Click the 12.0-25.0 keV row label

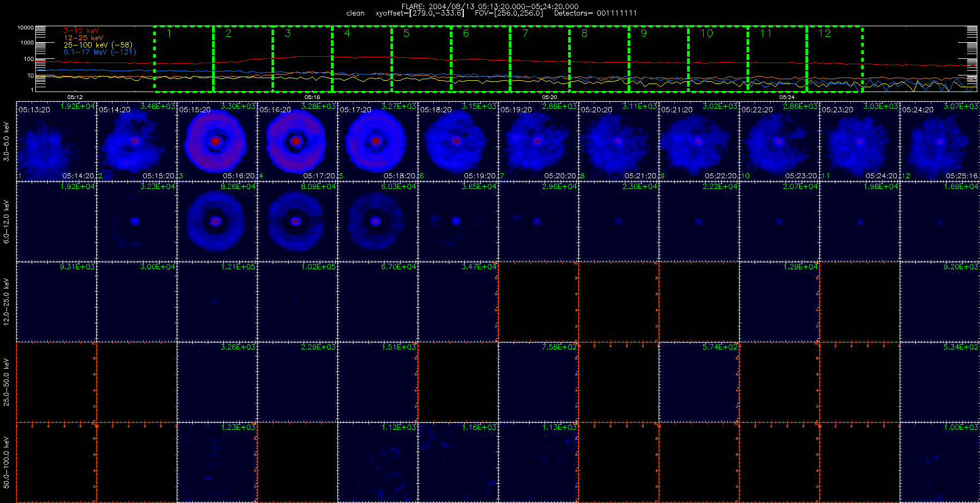point(6,302)
